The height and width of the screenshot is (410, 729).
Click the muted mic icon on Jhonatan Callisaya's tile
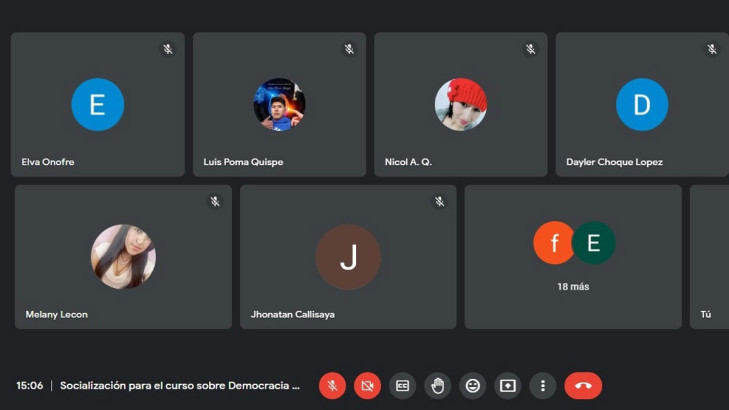click(440, 201)
